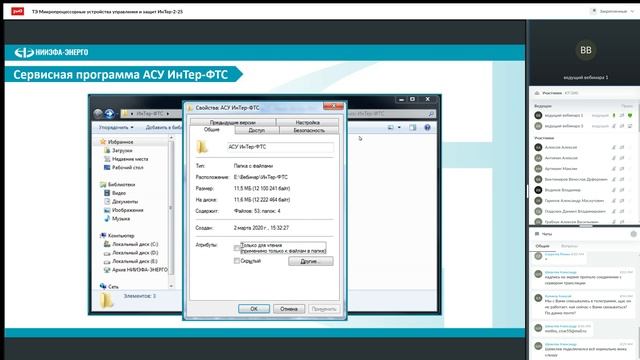Image resolution: width=640 pixels, height=360 pixels.
Task: Click the Загрузки folder icon
Action: pos(107,150)
